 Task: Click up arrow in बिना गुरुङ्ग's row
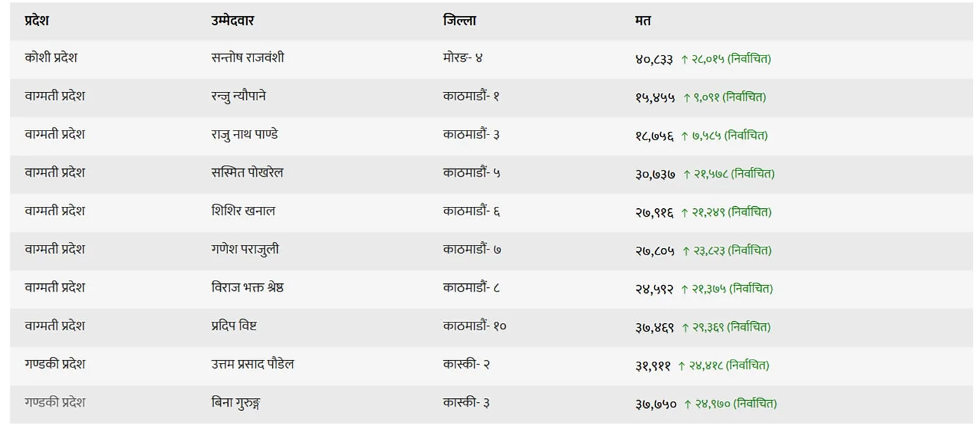click(687, 404)
